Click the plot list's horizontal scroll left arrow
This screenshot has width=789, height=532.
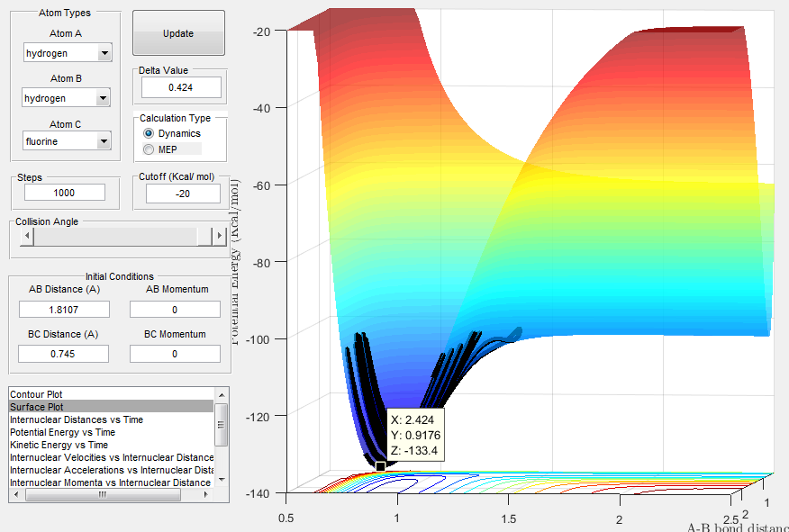coord(15,495)
